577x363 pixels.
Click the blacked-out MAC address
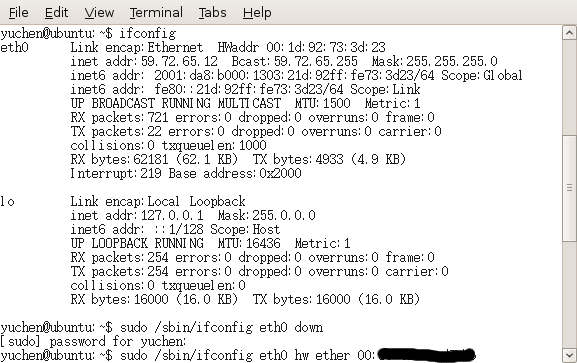(426, 355)
